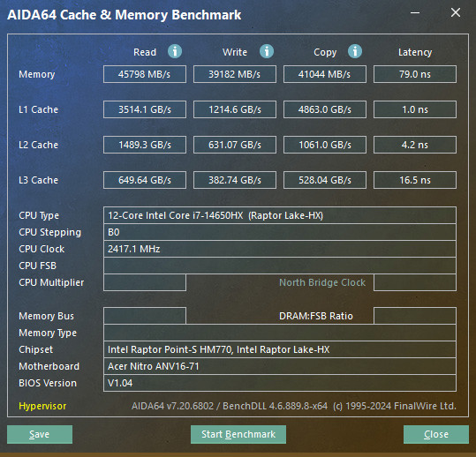Image resolution: width=476 pixels, height=457 pixels.
Task: Close the benchmark window via Close button
Action: (436, 434)
